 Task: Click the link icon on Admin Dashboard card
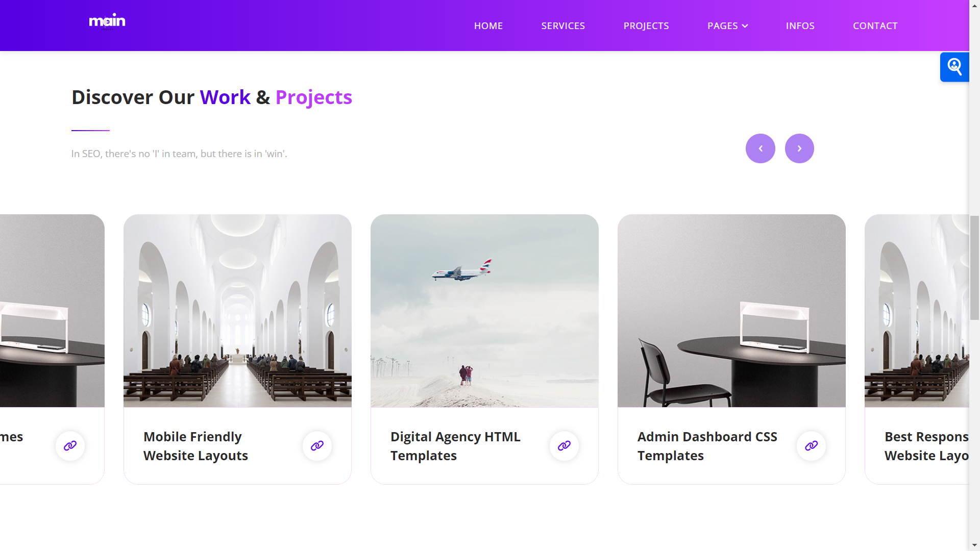(x=811, y=445)
